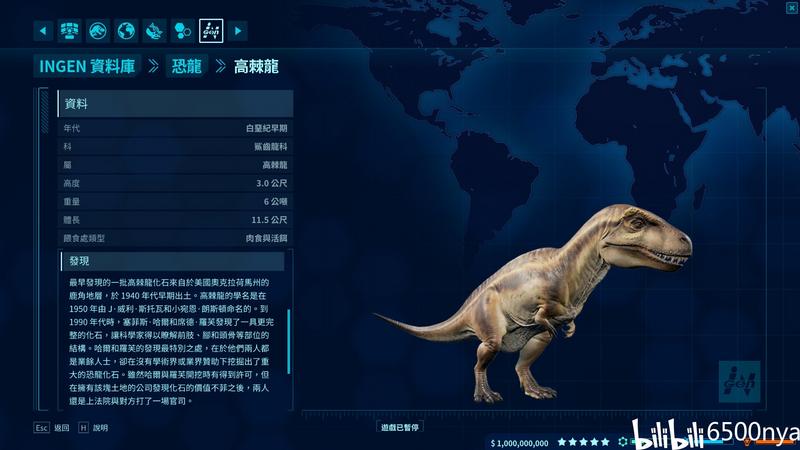Screen dimensions: 800x450
Task: Click the 屬 row showing 高棘龍
Action: (x=175, y=165)
